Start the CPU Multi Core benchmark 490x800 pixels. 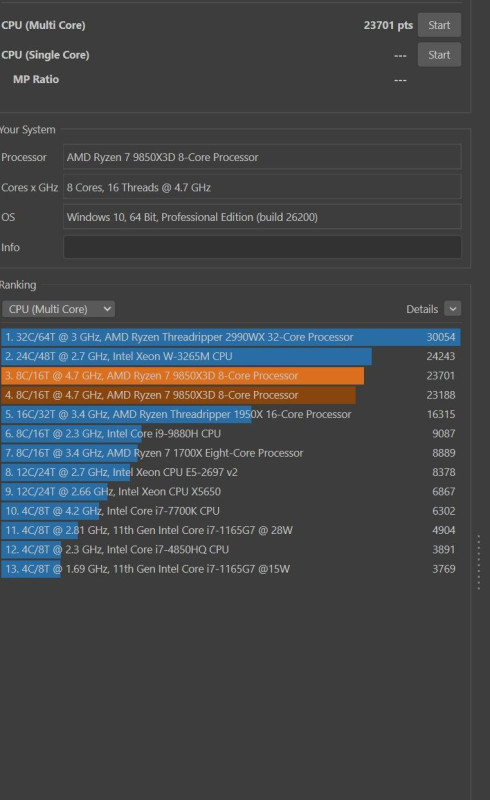point(439,25)
